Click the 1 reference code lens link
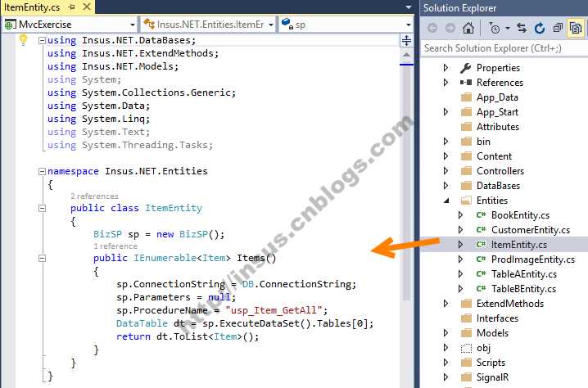 point(115,246)
